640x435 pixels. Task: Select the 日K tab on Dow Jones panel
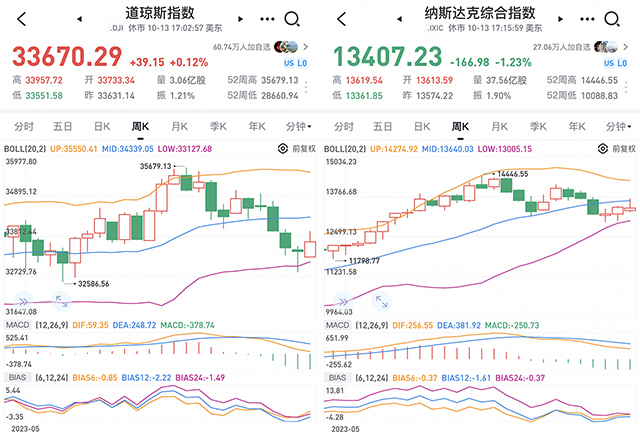click(102, 127)
